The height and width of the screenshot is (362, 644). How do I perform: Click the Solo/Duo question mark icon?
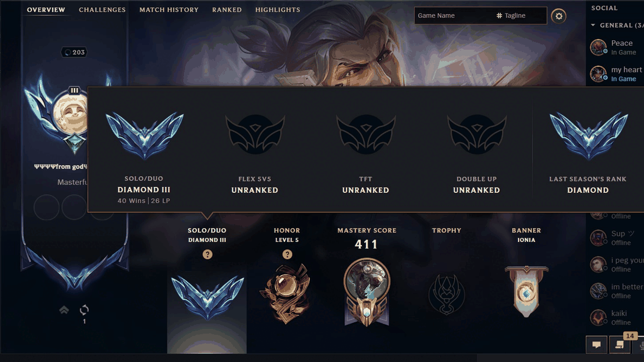click(208, 254)
